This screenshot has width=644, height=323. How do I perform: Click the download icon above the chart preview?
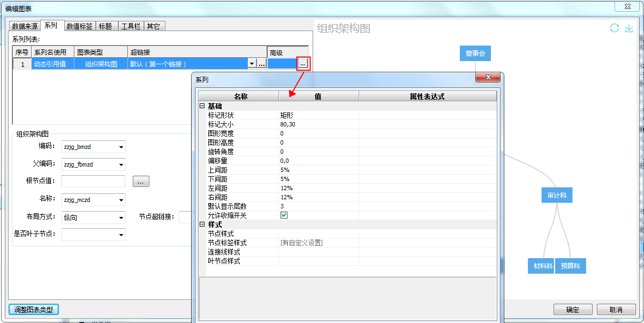click(x=629, y=28)
